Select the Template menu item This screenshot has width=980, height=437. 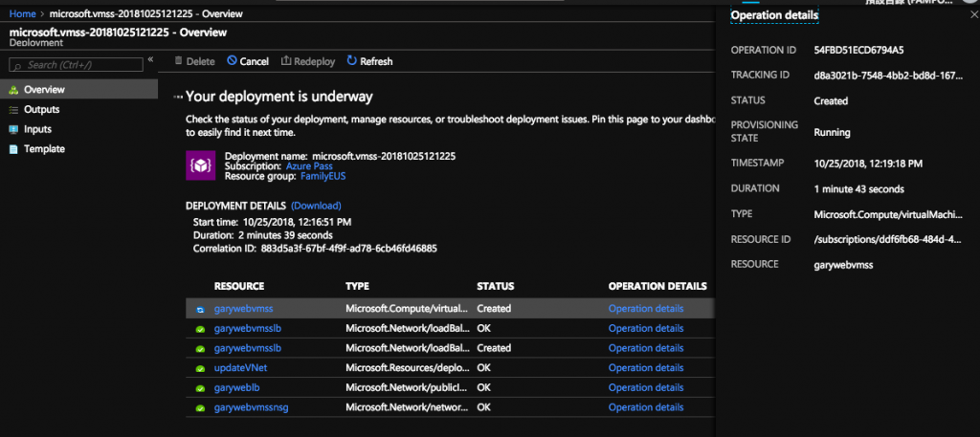44,149
